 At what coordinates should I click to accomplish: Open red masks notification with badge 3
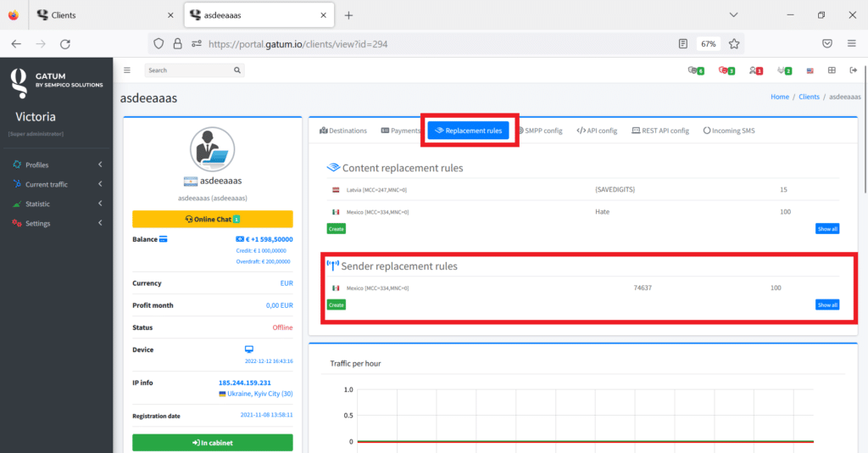pos(726,70)
